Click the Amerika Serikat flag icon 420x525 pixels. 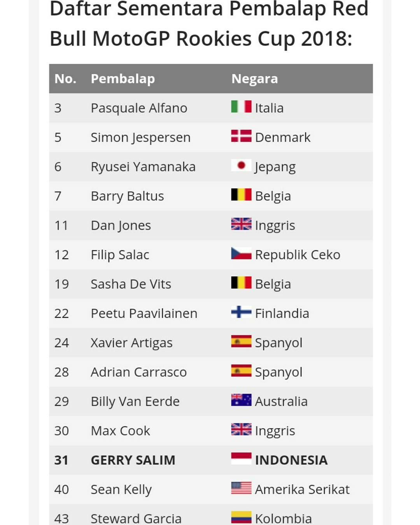tap(241, 488)
